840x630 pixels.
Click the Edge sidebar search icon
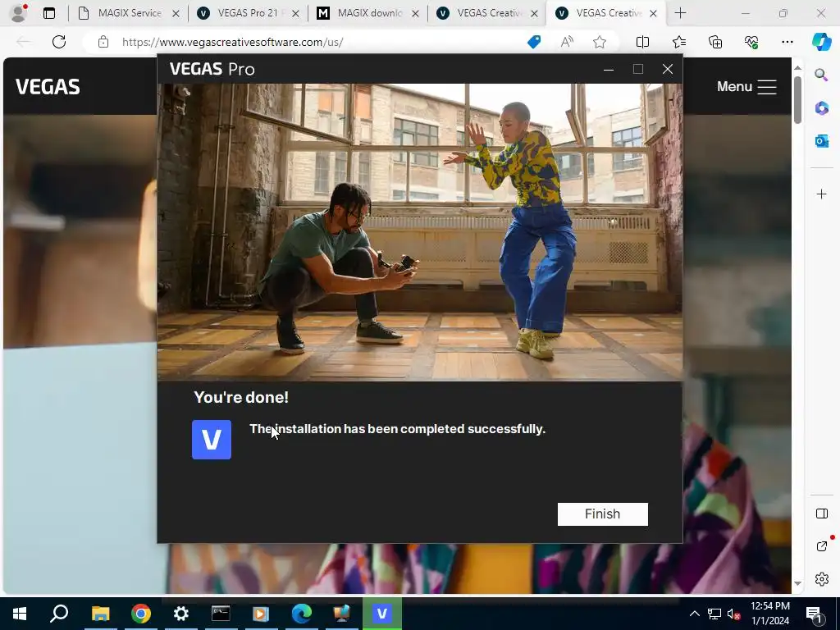tap(821, 75)
